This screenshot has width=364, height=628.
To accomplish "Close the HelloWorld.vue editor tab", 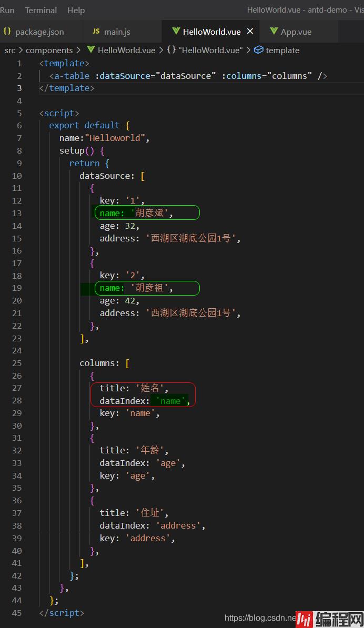I will click(x=250, y=32).
